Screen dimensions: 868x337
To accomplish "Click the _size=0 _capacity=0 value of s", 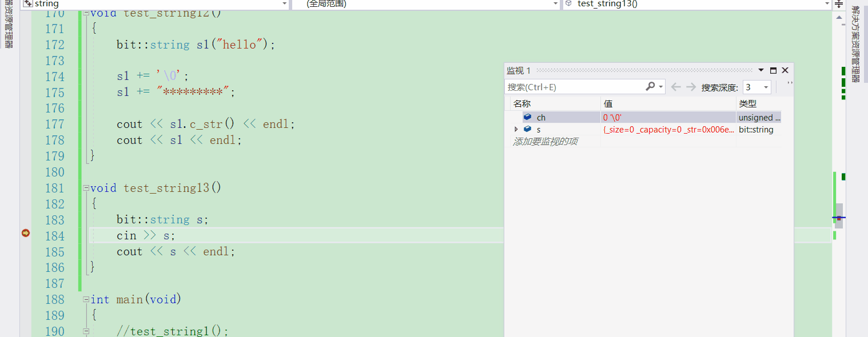I will 668,130.
